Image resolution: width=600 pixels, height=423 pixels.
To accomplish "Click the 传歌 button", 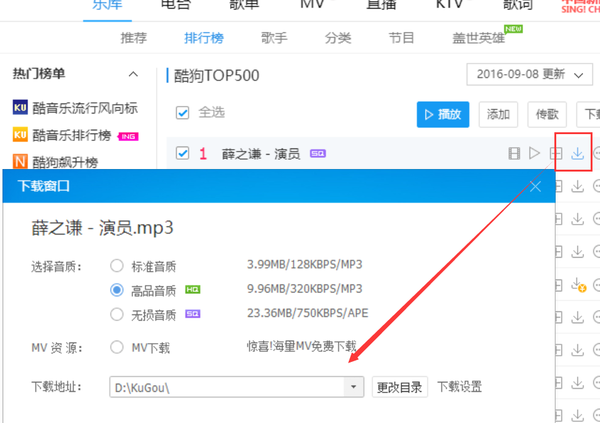I will (x=547, y=114).
